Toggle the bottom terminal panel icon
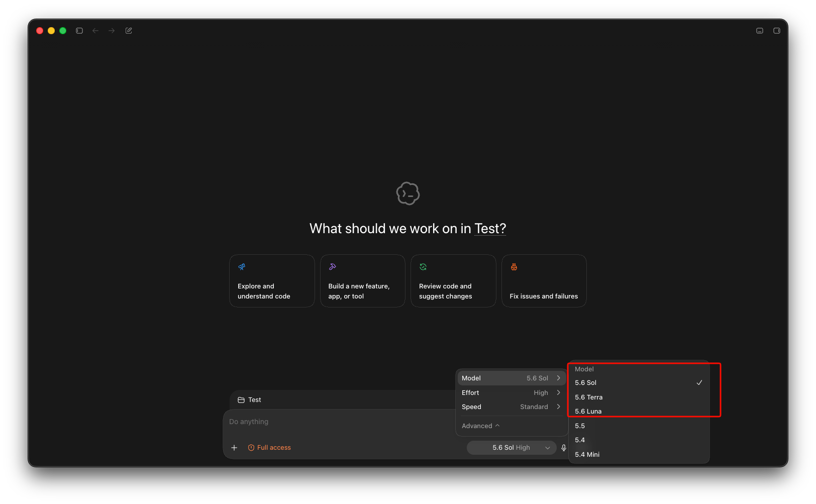This screenshot has height=504, width=816. click(x=760, y=31)
